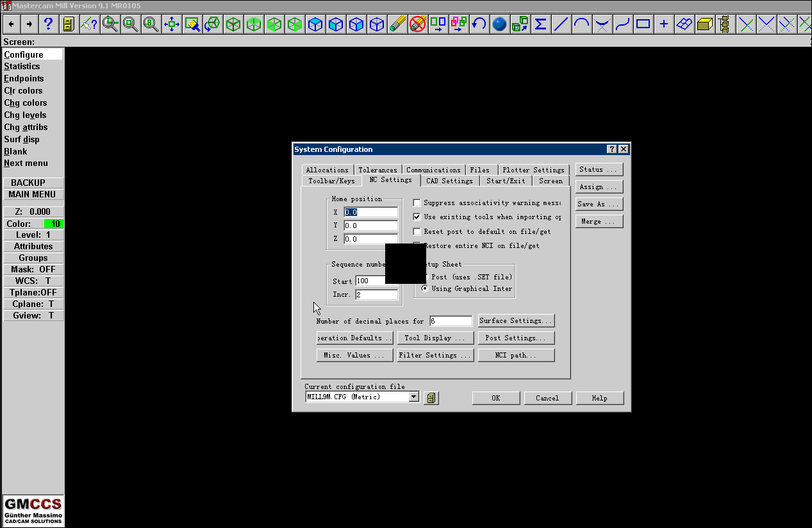Image resolution: width=812 pixels, height=528 pixels.
Task: Toggle Suppress associativity warning messages checkbox
Action: click(x=417, y=202)
